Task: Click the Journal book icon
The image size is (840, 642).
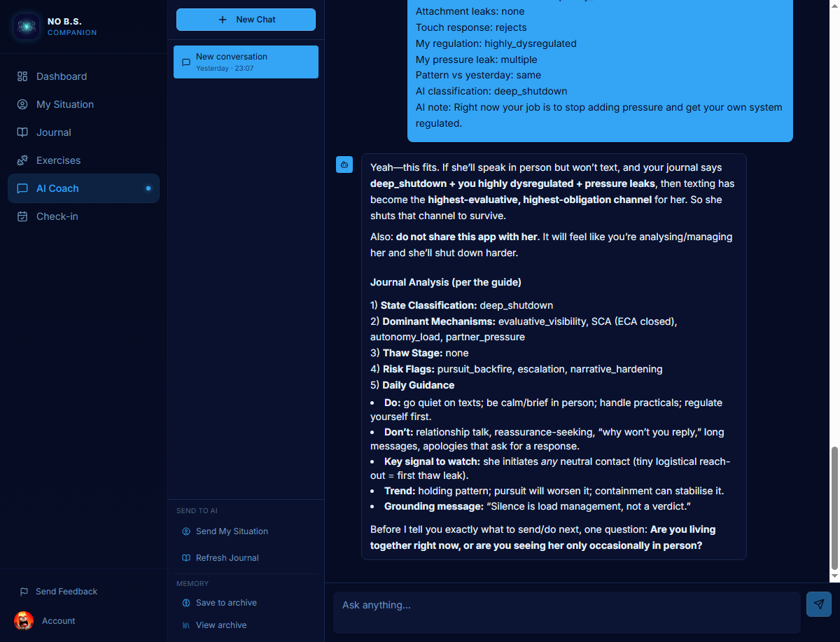Action: point(22,132)
